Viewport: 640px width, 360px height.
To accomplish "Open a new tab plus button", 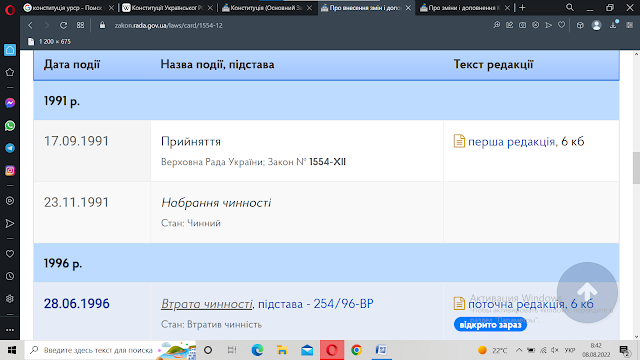I will coord(522,8).
